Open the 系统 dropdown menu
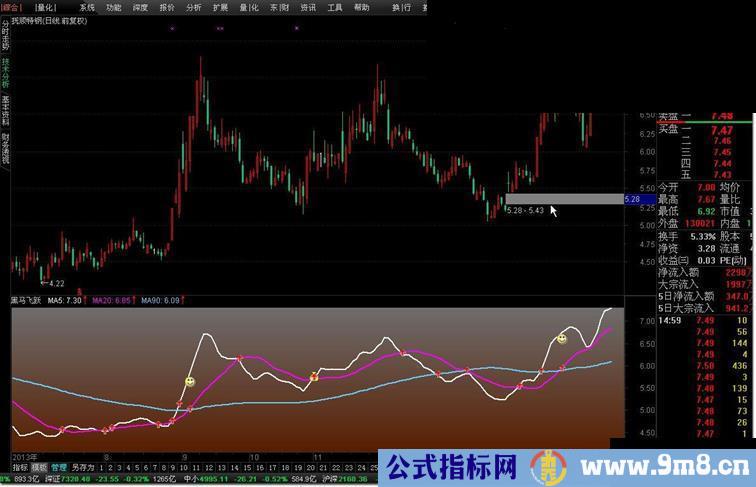Image resolution: width=756 pixels, height=487 pixels. point(88,6)
